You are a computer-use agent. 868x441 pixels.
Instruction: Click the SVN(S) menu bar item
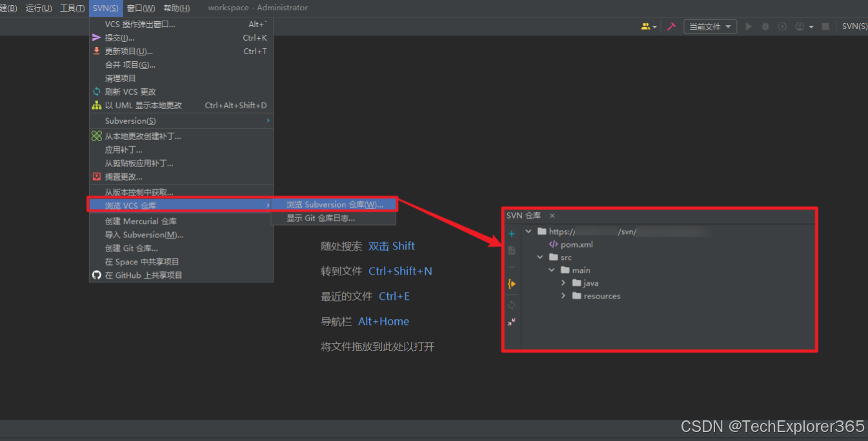(105, 8)
